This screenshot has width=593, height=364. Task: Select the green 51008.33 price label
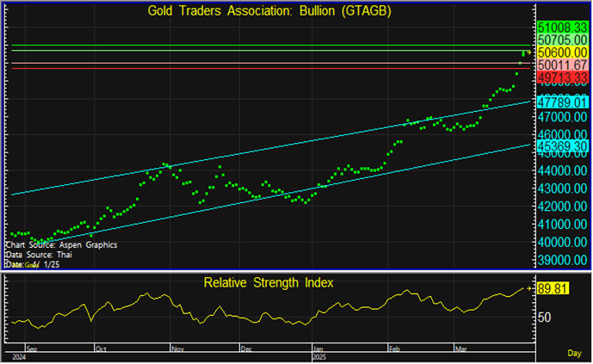(561, 28)
